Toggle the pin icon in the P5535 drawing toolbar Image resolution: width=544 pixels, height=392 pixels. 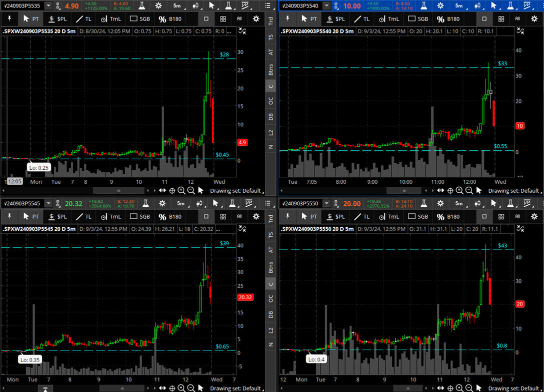pos(10,18)
